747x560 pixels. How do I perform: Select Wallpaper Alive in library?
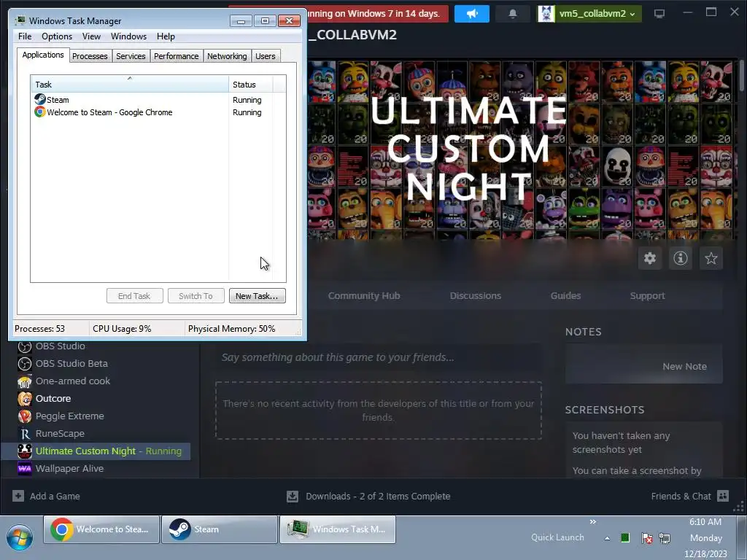coord(69,469)
